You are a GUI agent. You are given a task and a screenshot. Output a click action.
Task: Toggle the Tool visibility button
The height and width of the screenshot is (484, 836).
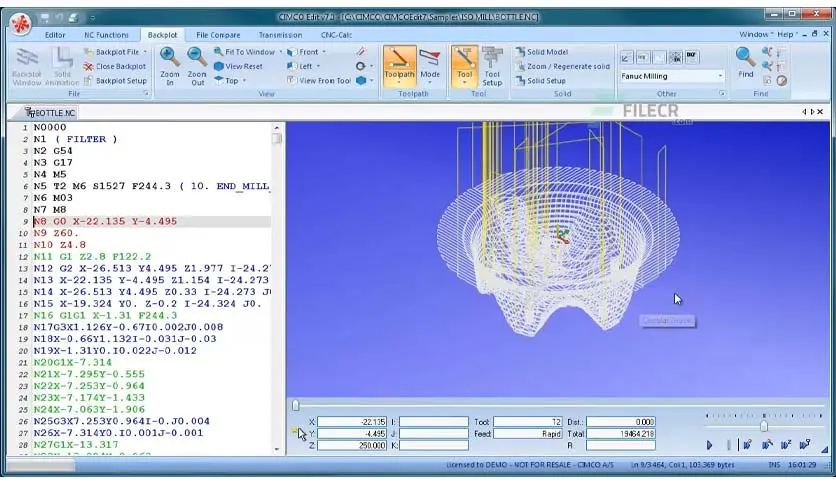tap(463, 58)
